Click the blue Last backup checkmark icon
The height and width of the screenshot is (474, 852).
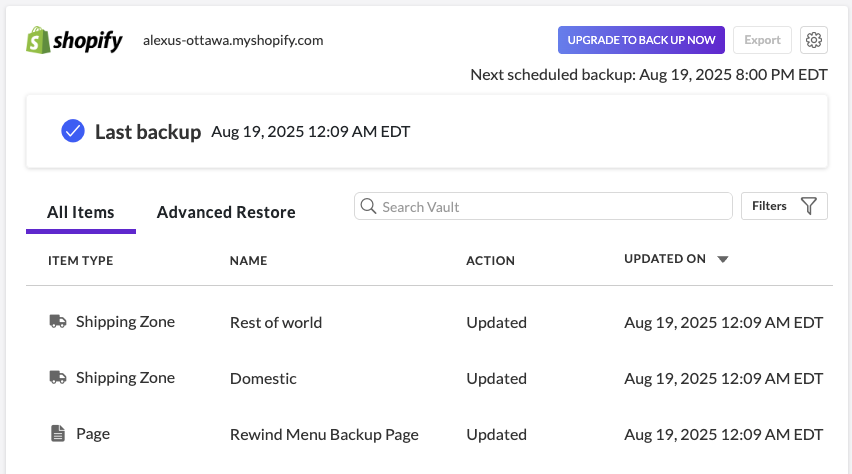point(72,131)
